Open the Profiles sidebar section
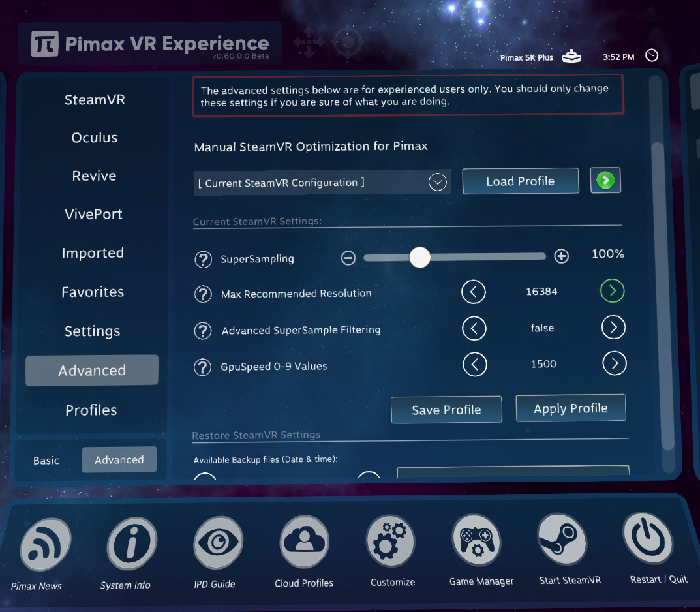 (x=91, y=410)
